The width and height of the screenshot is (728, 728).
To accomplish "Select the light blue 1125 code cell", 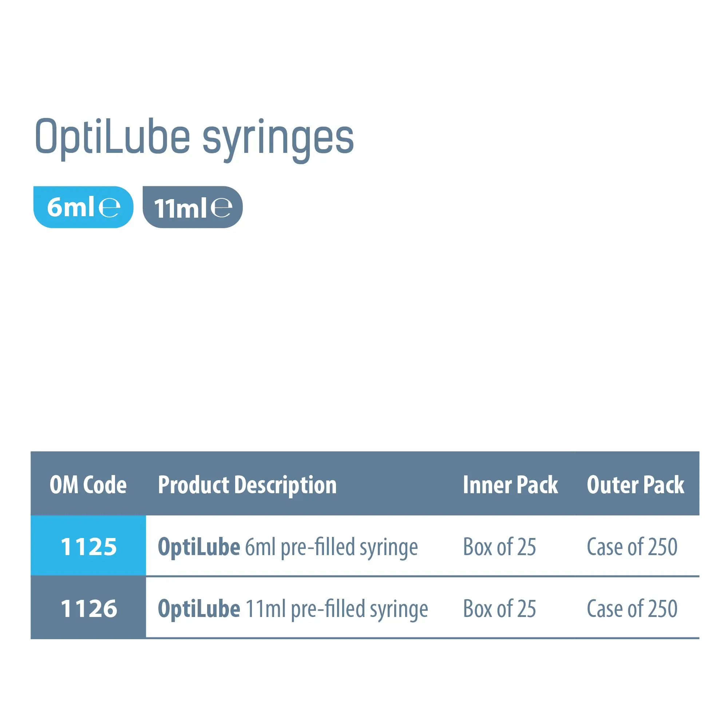I will (88, 546).
